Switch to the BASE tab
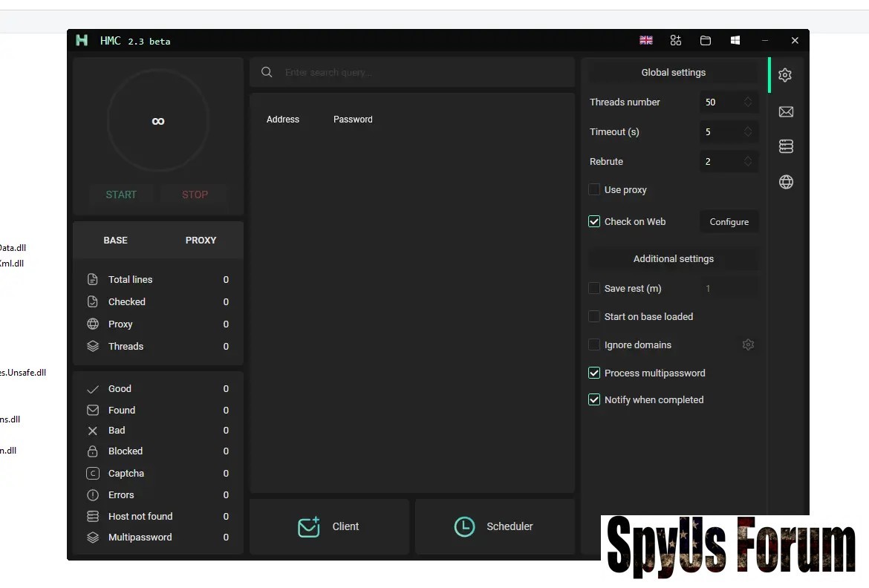The image size is (869, 588). (115, 241)
